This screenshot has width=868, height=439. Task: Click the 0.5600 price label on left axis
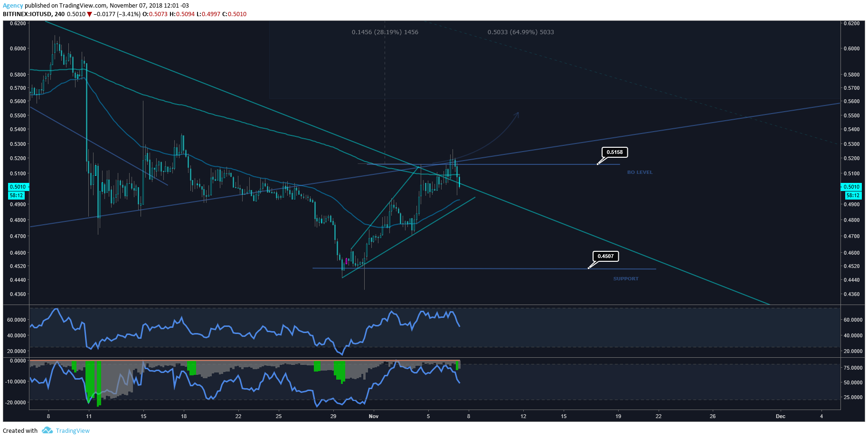(18, 101)
